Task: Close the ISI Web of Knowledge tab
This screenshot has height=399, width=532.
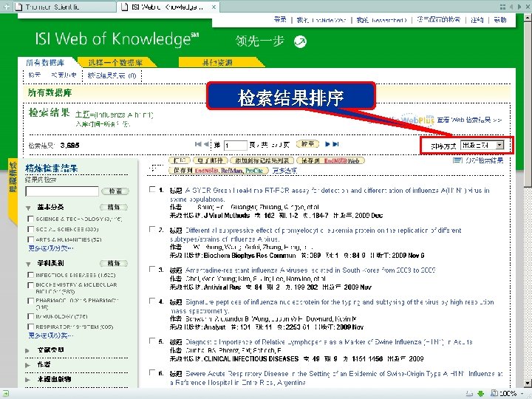Action: coord(214,7)
